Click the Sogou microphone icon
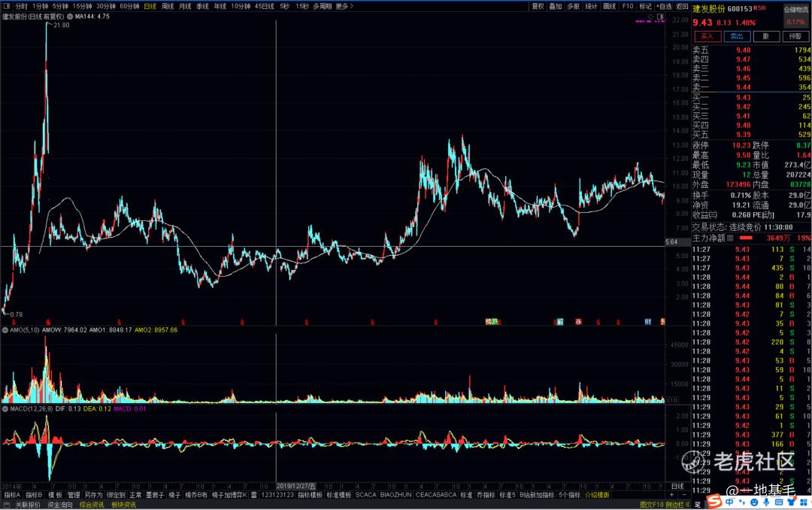The height and width of the screenshot is (510, 812). click(766, 502)
